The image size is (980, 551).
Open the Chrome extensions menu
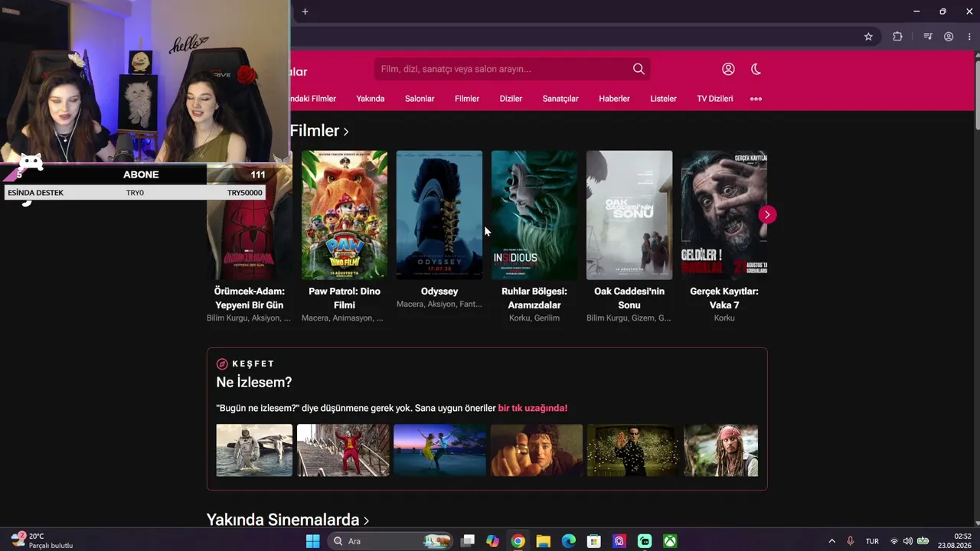pyautogui.click(x=897, y=37)
